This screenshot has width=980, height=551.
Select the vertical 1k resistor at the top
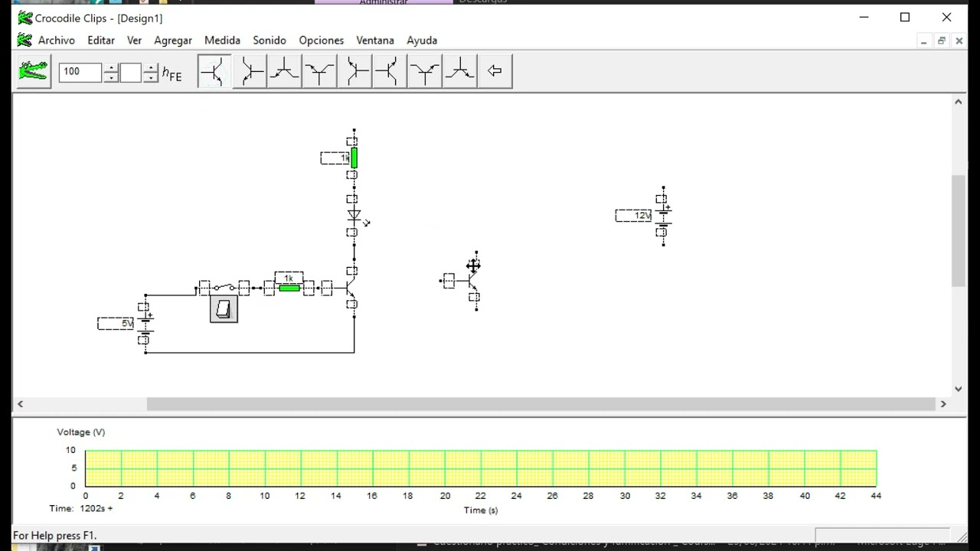click(x=354, y=158)
